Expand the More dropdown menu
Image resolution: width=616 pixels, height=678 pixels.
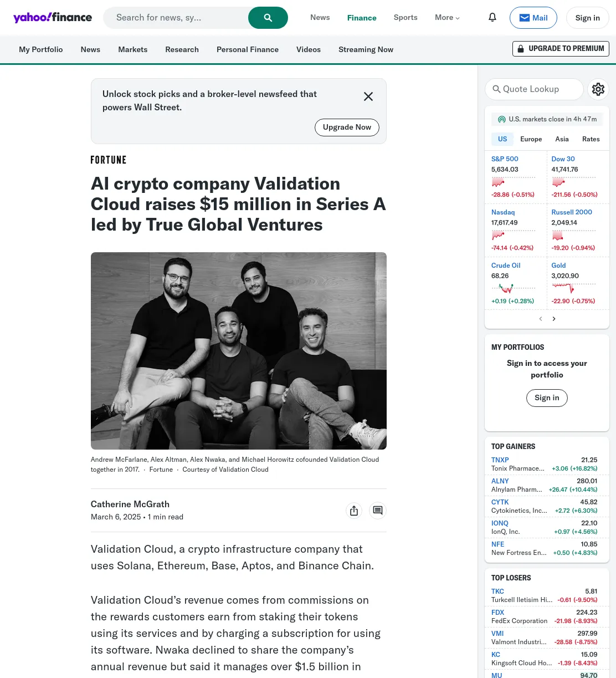[x=448, y=18]
